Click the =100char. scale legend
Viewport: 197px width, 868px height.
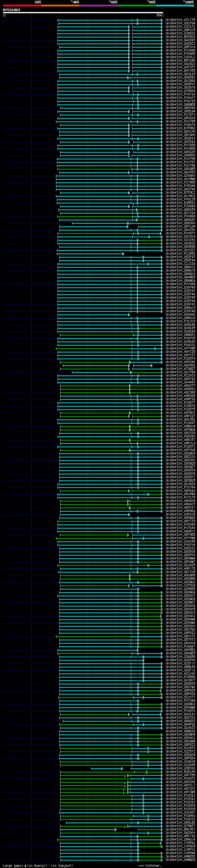[150, 866]
